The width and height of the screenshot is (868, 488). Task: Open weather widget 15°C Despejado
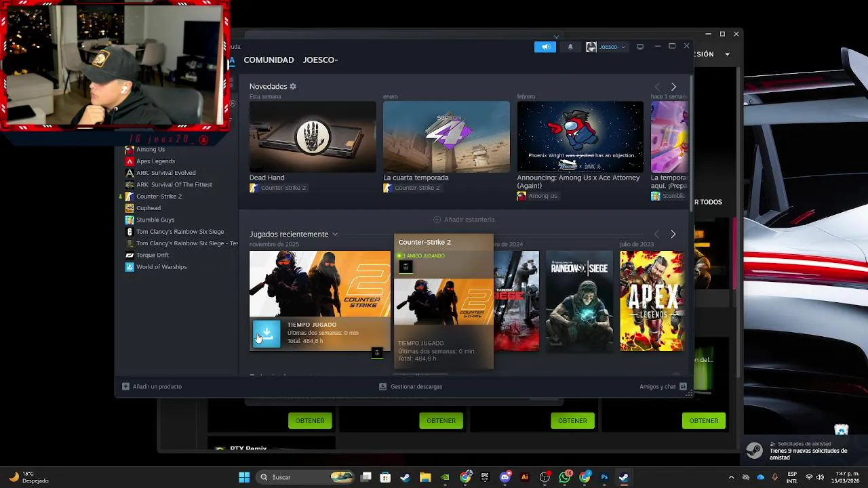coord(28,477)
